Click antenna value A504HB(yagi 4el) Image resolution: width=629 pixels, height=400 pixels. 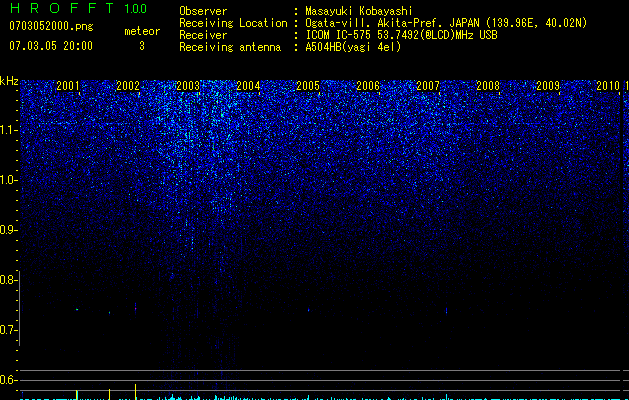point(353,47)
